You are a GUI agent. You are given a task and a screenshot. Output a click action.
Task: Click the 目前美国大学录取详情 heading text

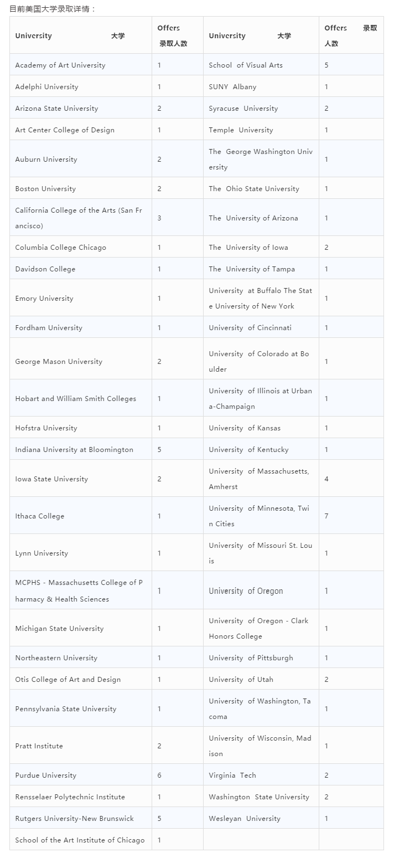[53, 8]
